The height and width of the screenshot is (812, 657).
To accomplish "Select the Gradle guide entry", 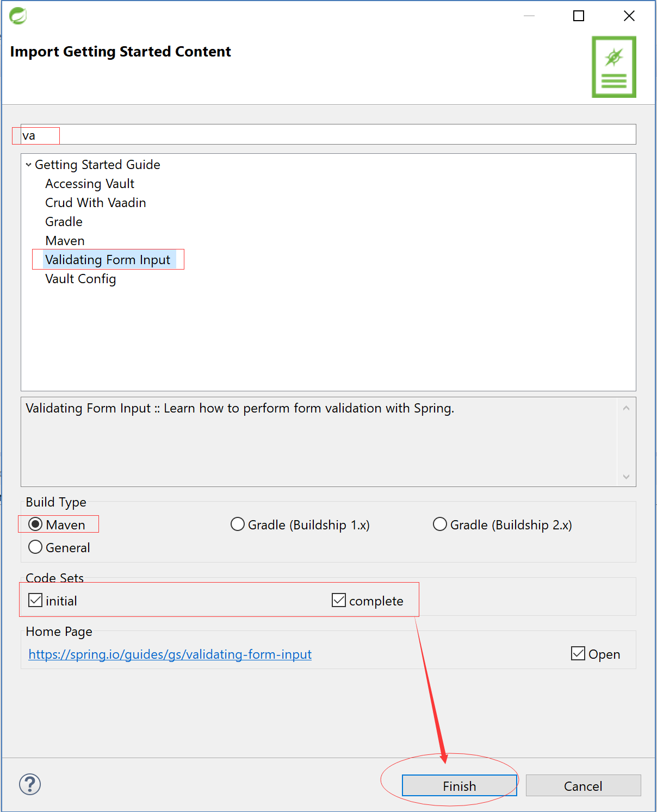I will point(64,222).
